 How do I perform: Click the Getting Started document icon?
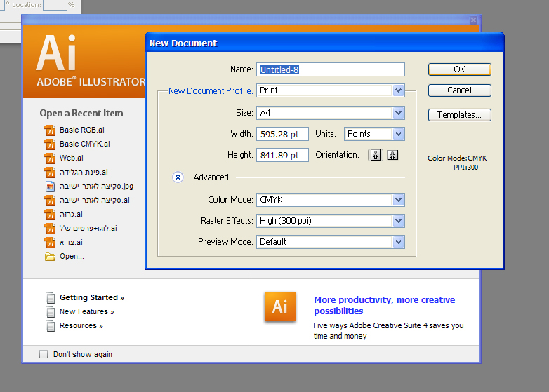coord(50,297)
